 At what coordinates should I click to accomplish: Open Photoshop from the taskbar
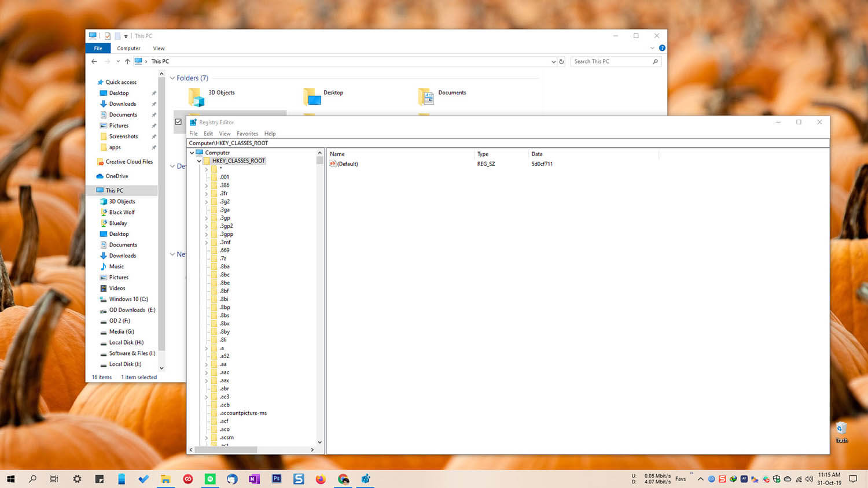pyautogui.click(x=277, y=479)
